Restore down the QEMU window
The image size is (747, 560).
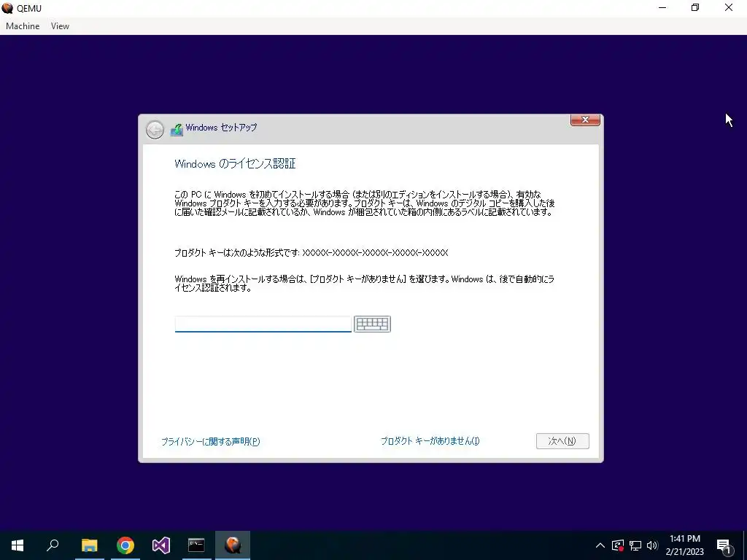pos(695,7)
